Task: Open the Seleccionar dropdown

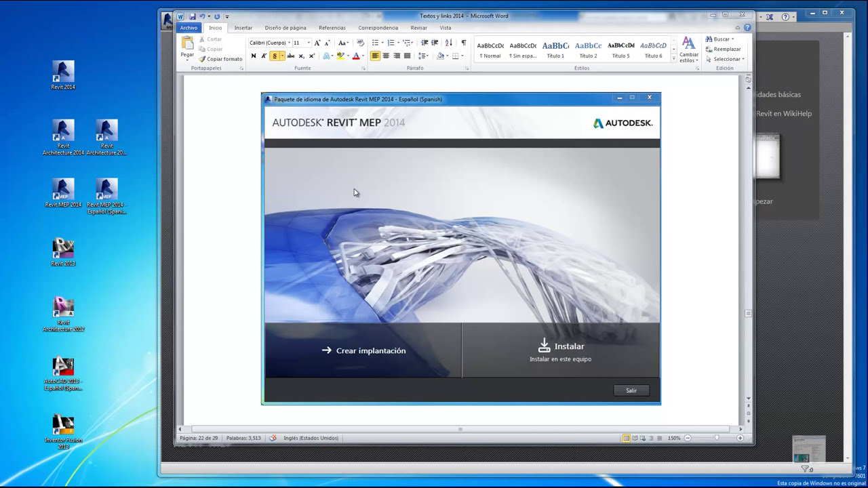Action: (x=725, y=59)
